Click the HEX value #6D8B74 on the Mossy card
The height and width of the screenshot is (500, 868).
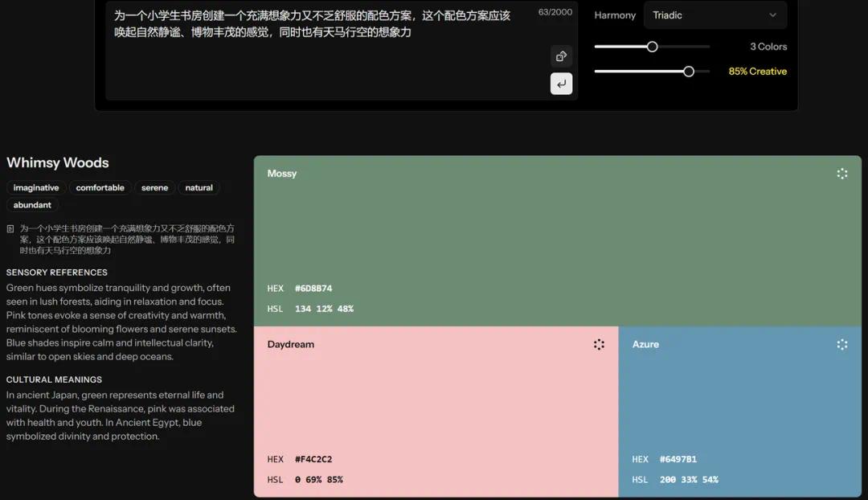tap(315, 288)
